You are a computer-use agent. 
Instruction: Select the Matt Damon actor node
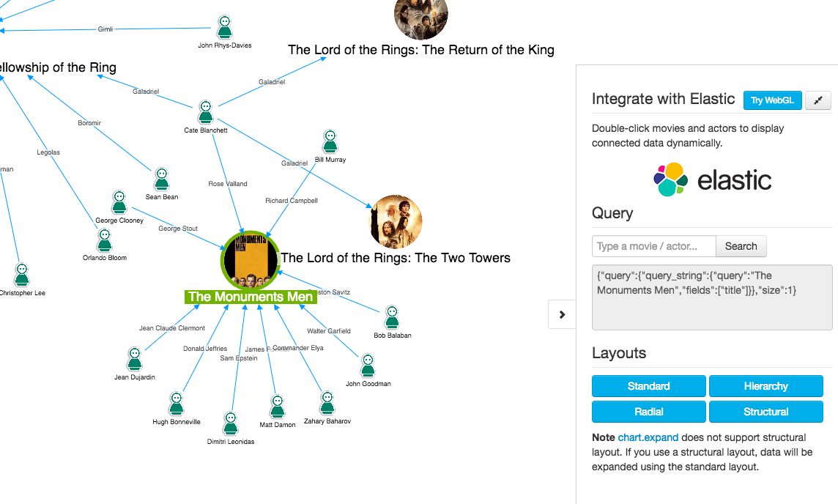[278, 407]
